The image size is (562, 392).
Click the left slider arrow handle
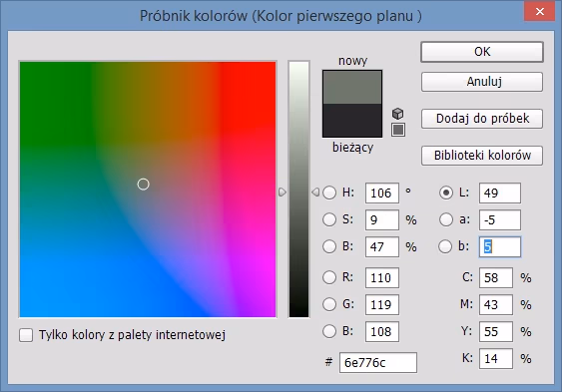coord(282,193)
